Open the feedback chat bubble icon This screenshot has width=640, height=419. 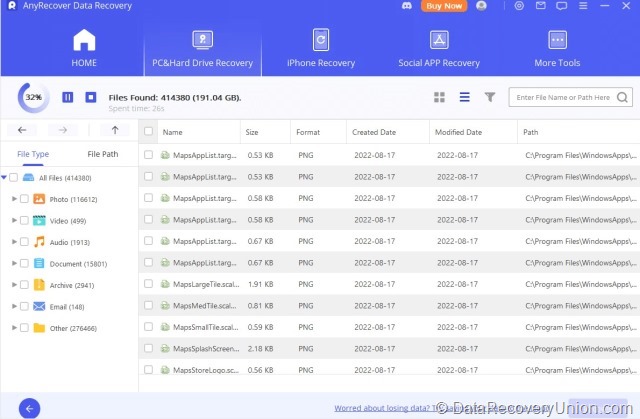562,6
